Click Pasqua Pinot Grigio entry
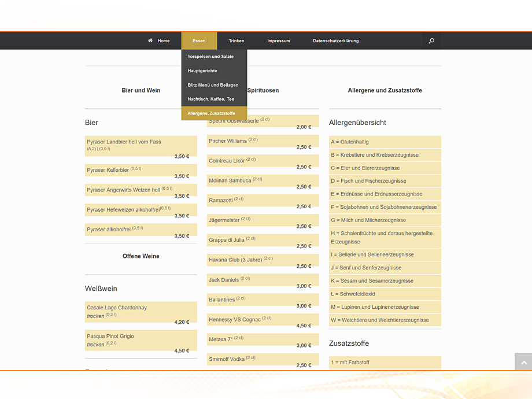The height and width of the screenshot is (399, 532). click(141, 340)
